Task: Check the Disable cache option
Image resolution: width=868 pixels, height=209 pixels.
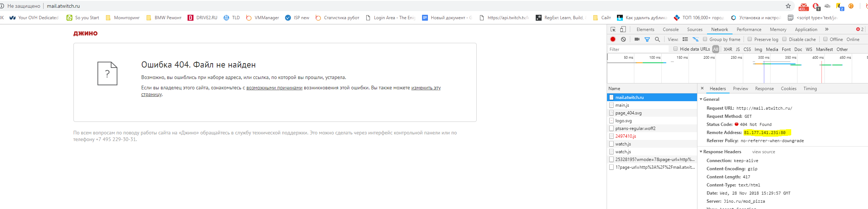Action: pyautogui.click(x=784, y=39)
